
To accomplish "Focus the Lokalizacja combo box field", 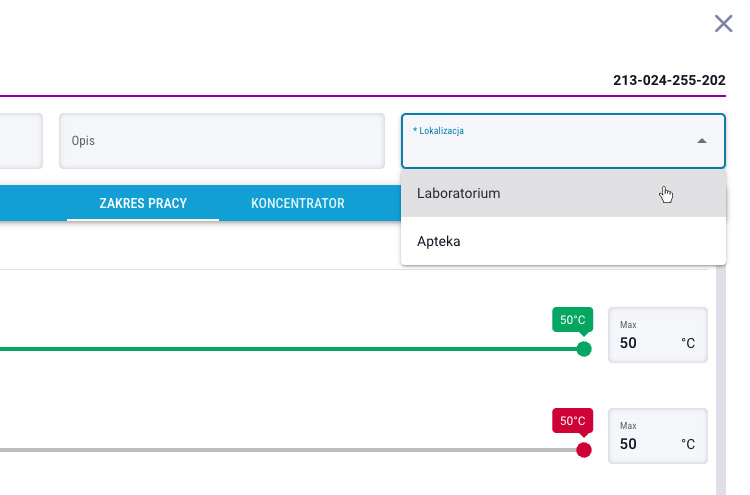I will [563, 141].
